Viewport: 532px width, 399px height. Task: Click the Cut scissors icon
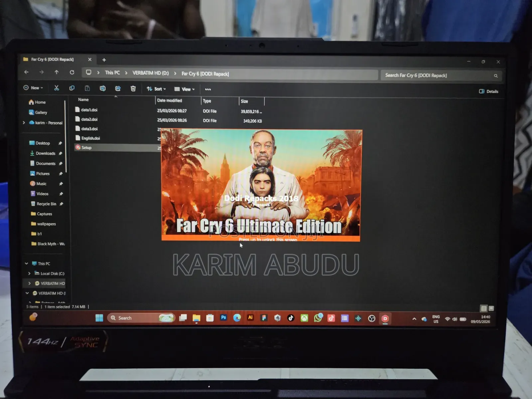(x=57, y=88)
